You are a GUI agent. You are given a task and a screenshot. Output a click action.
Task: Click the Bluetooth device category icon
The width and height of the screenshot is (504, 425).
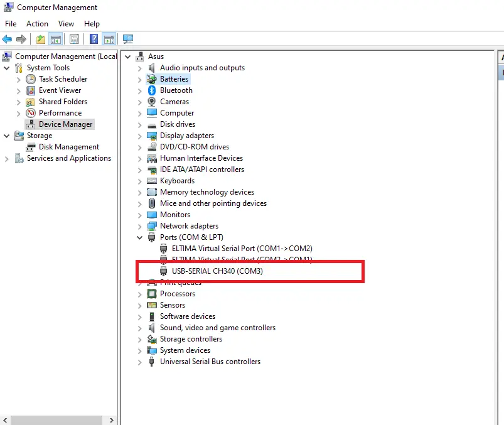coord(152,90)
